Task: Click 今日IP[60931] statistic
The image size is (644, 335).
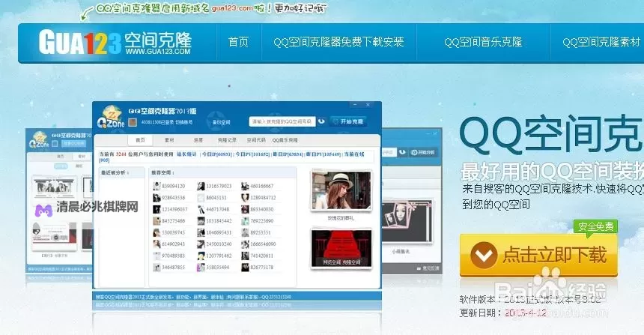Action: (x=217, y=154)
